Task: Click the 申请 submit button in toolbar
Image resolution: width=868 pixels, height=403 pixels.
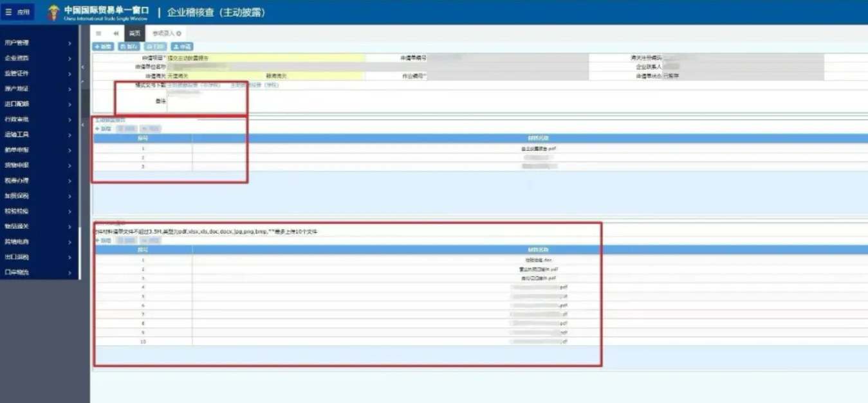Action: point(182,47)
